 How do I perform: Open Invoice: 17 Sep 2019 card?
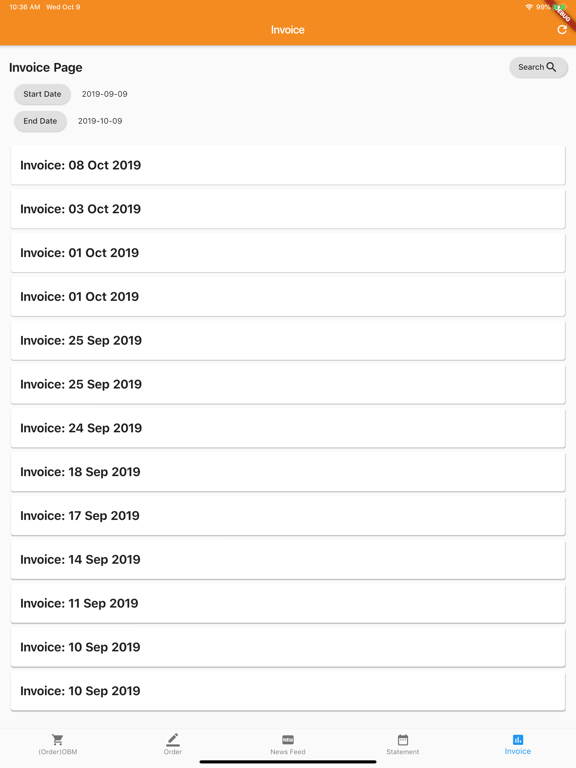tap(288, 516)
